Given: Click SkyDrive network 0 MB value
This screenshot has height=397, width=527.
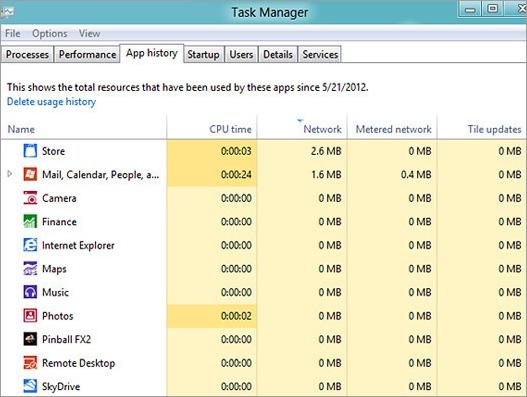Looking at the screenshot, I should (x=330, y=386).
